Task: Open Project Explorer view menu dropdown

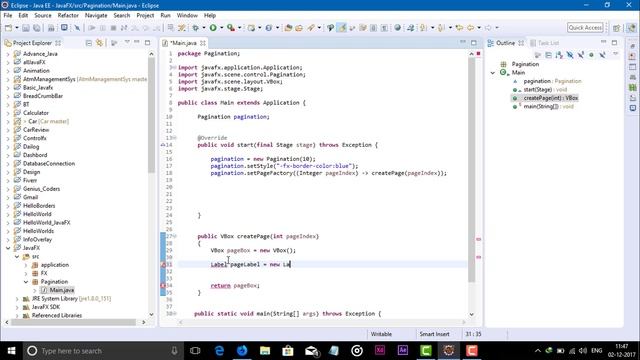Action: 127,42
